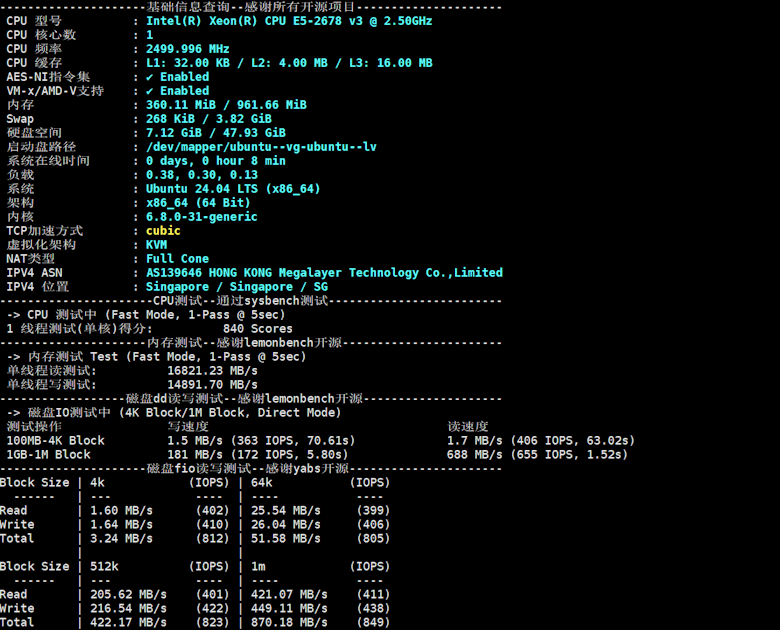Click 'Enabled' in the AES-NI row
780x630 pixels.
point(185,77)
